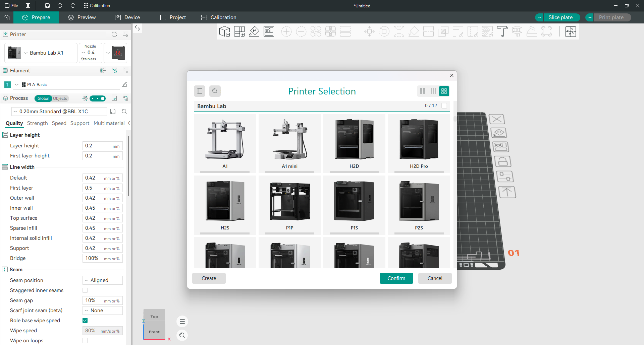Switch to the Device tab

click(127, 17)
